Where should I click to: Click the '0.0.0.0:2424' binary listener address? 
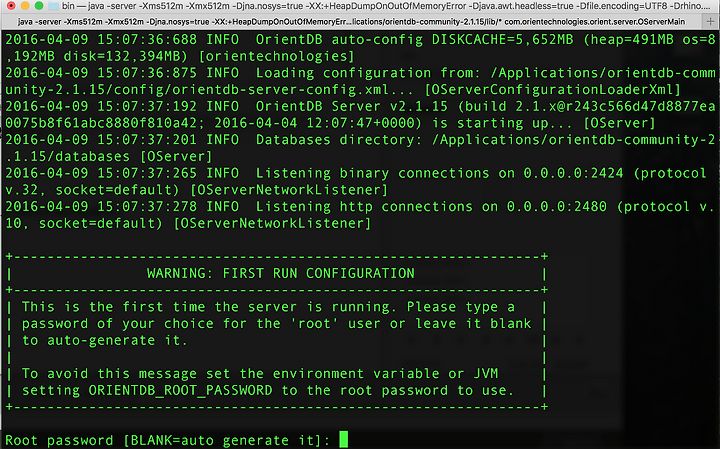(573, 173)
